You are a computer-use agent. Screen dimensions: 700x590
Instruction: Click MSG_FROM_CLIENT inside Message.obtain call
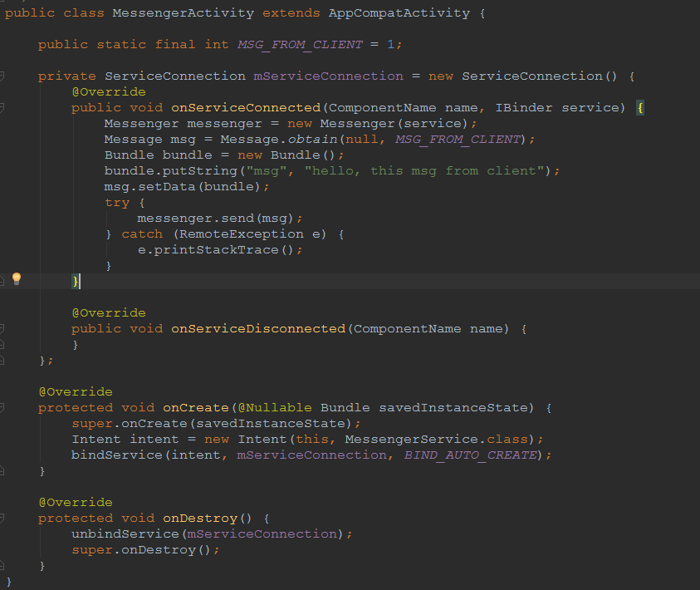[458, 140]
